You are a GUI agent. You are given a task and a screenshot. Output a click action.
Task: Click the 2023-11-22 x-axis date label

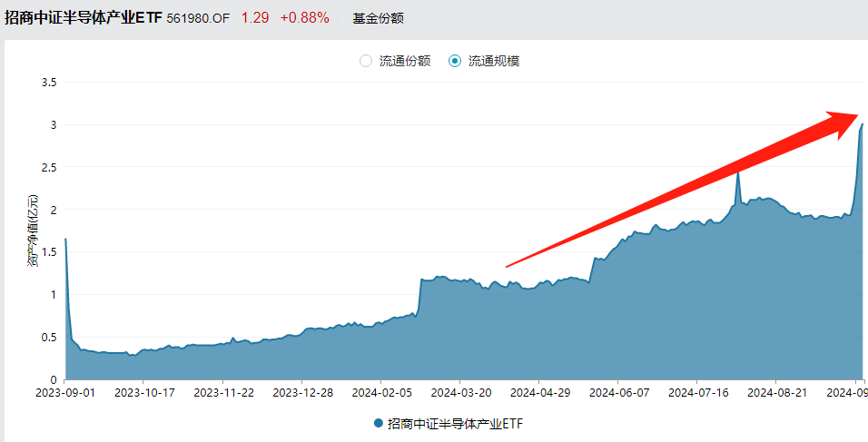tap(222, 393)
